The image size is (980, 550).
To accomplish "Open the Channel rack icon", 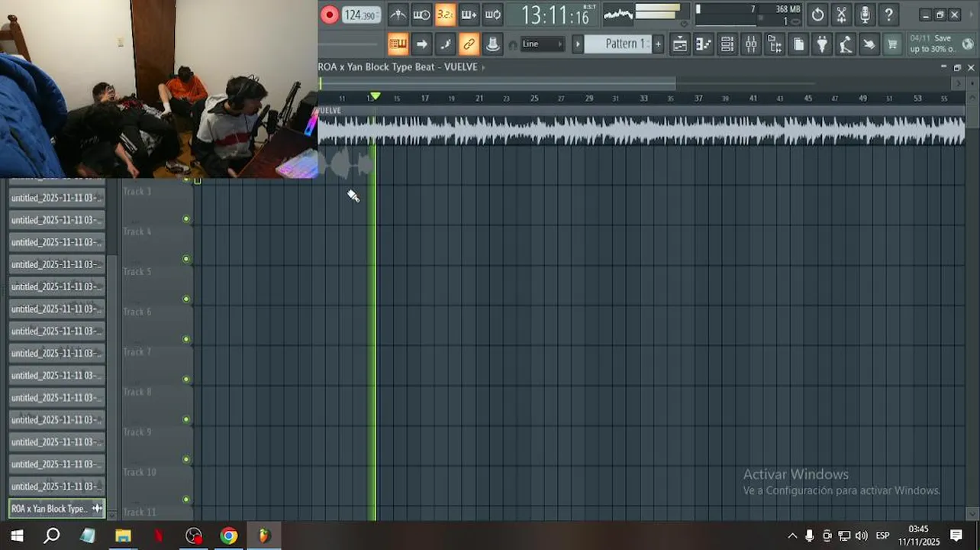I will (x=727, y=44).
